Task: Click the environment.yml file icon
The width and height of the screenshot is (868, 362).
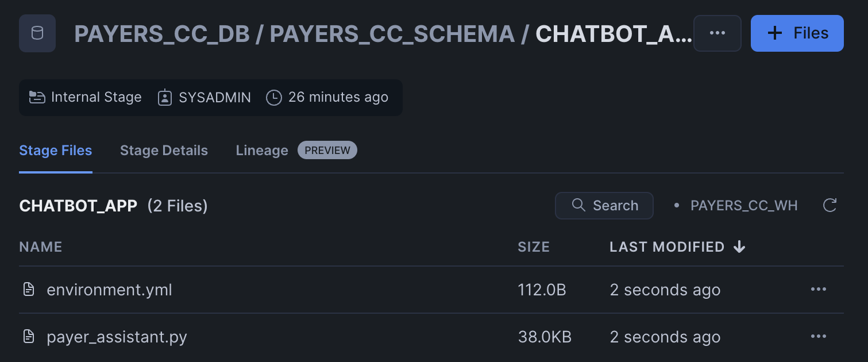Action: pyautogui.click(x=29, y=290)
